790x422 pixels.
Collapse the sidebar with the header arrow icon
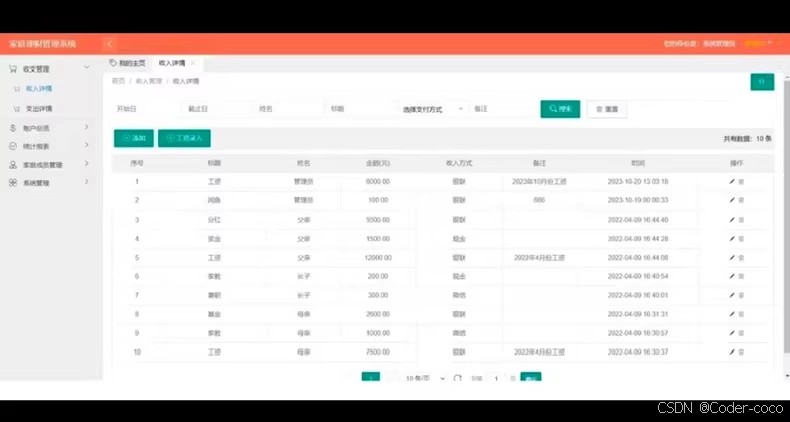pyautogui.click(x=109, y=44)
